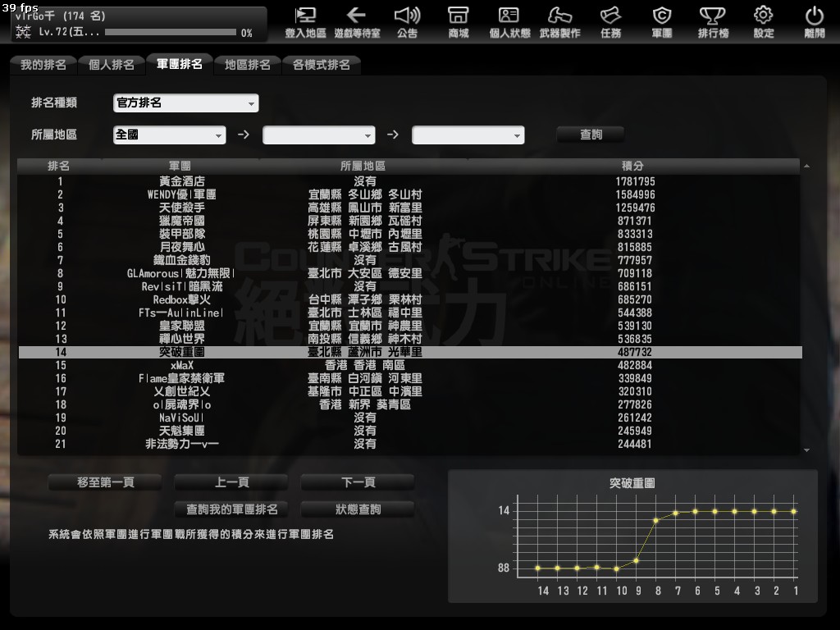Switch to the 各模式排名 tab
The width and height of the screenshot is (840, 630).
[x=321, y=65]
